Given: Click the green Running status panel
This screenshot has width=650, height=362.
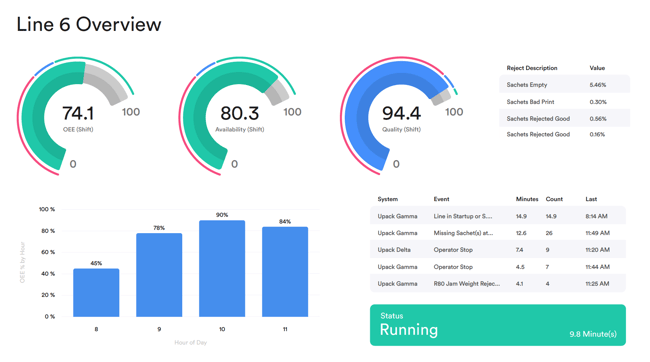Looking at the screenshot, I should point(498,325).
